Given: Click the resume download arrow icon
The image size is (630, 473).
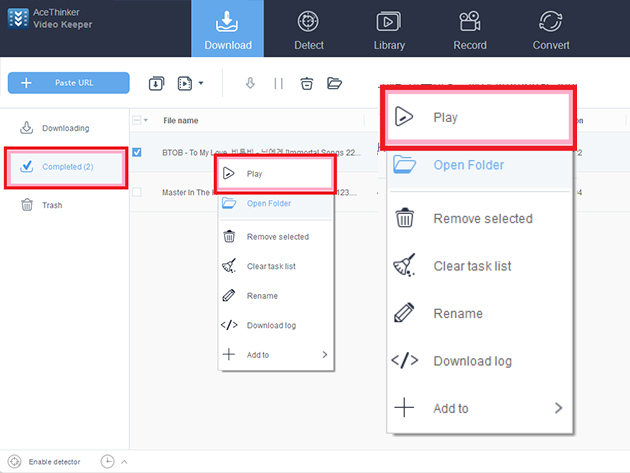Looking at the screenshot, I should pyautogui.click(x=250, y=83).
